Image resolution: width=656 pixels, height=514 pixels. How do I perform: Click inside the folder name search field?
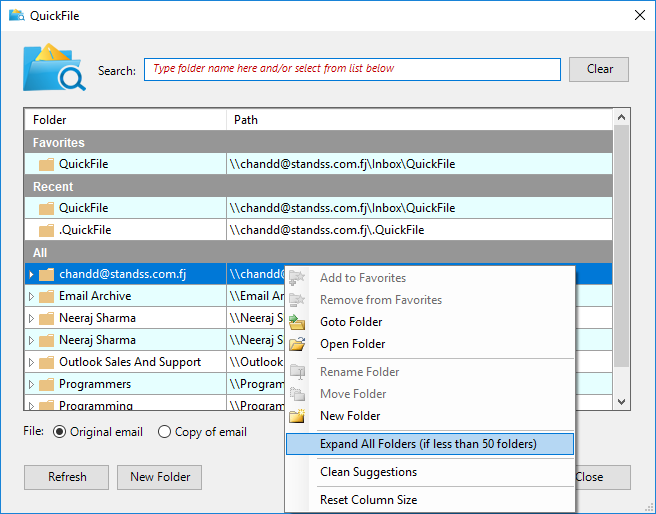(352, 69)
